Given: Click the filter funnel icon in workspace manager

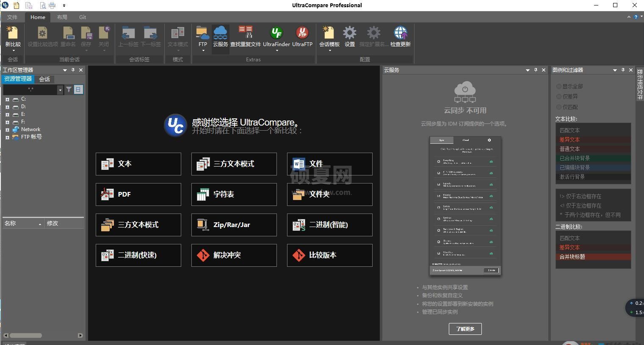Looking at the screenshot, I should (x=69, y=90).
